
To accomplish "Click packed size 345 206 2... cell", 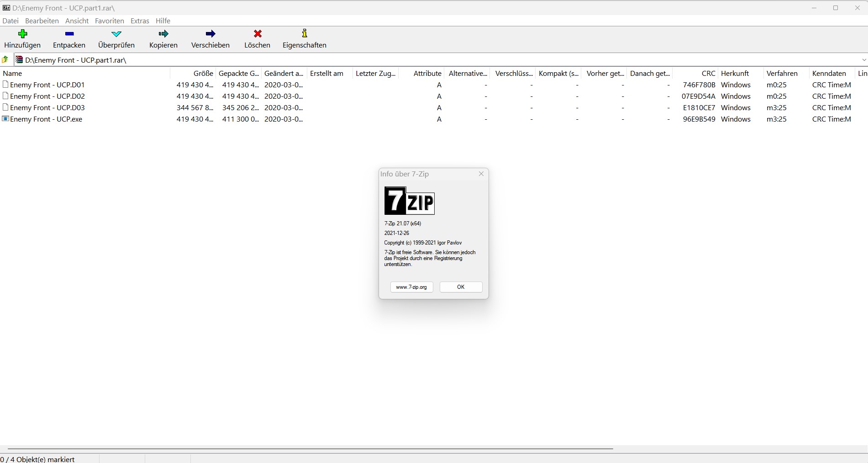I will pyautogui.click(x=241, y=107).
